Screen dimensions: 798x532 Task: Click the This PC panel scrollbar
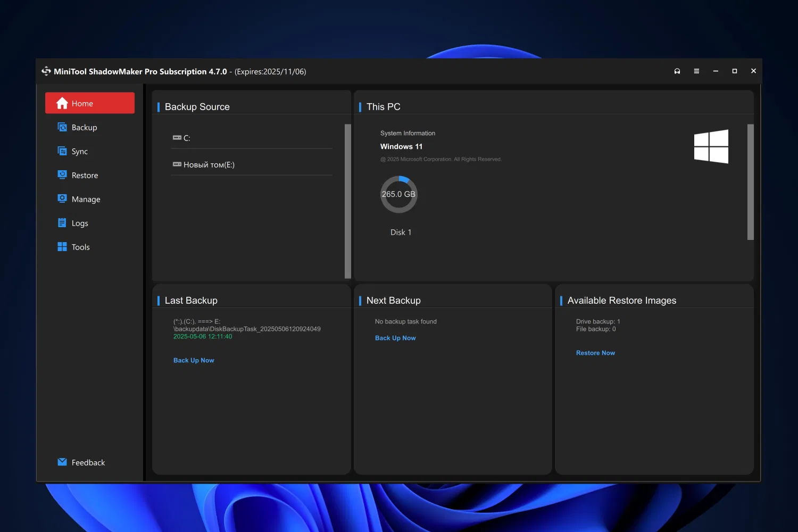pyautogui.click(x=751, y=181)
